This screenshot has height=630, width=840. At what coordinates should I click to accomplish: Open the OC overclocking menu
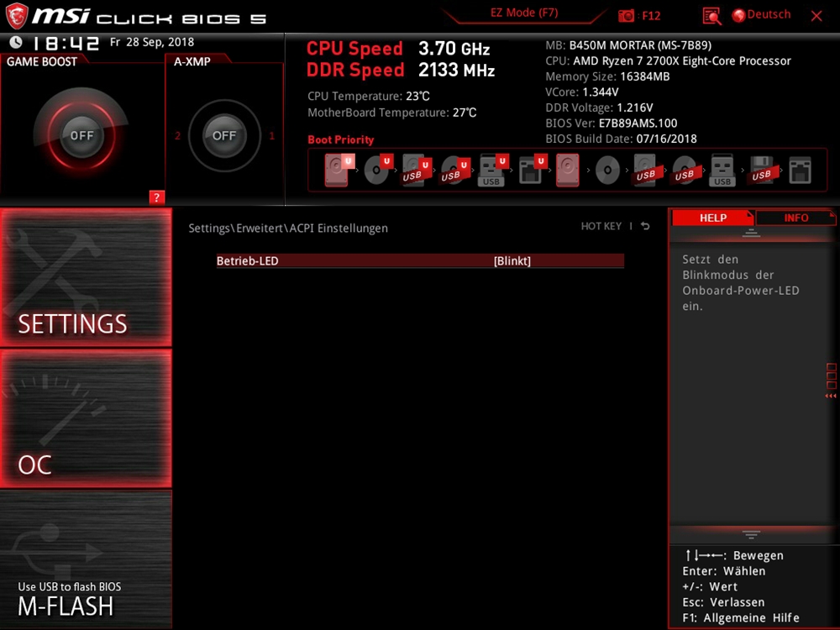[87, 418]
